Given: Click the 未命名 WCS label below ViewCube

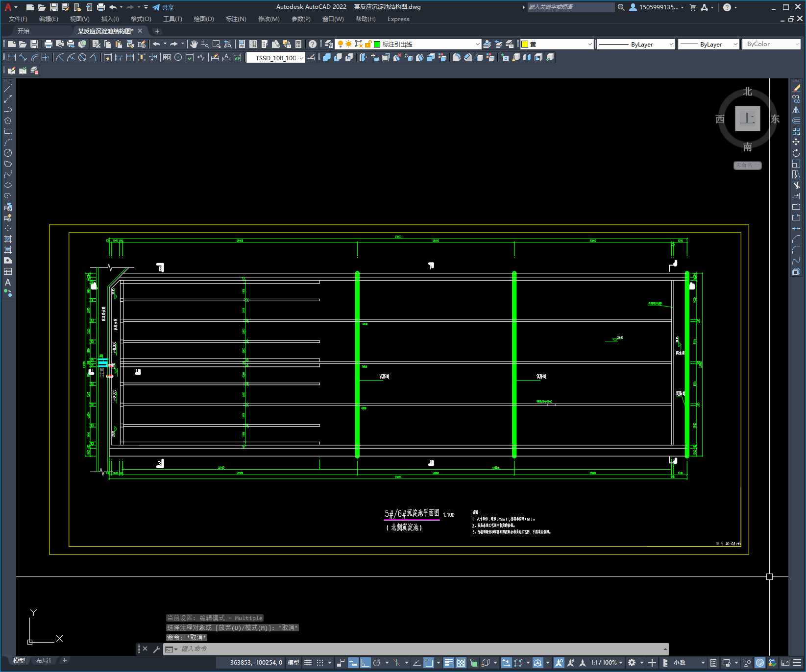Looking at the screenshot, I should pyautogui.click(x=747, y=165).
